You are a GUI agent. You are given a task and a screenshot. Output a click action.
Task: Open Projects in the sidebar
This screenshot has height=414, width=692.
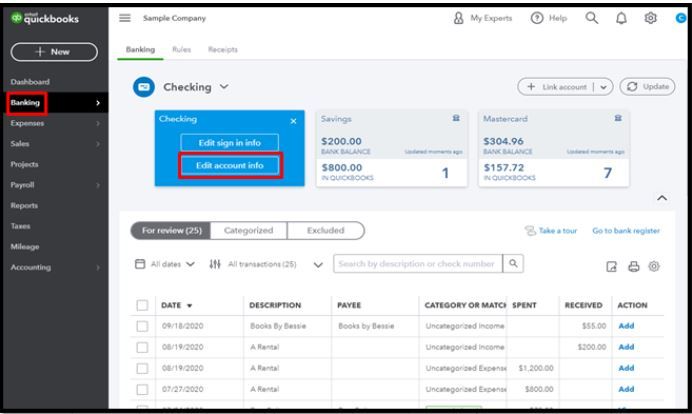pyautogui.click(x=24, y=164)
